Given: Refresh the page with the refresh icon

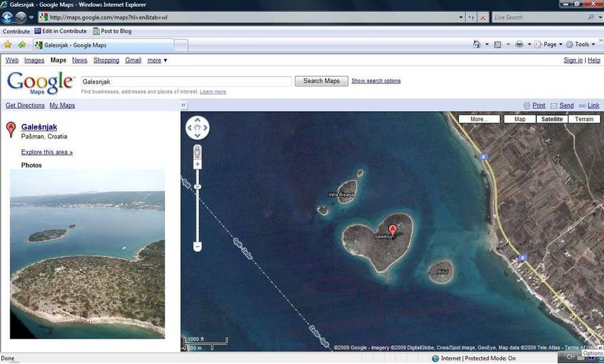Looking at the screenshot, I should click(471, 18).
